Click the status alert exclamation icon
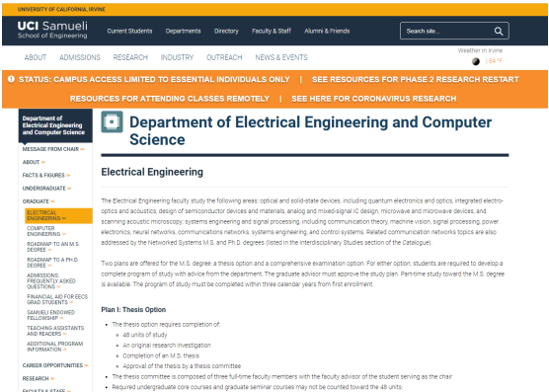Viewport: 549px width, 392px height. [x=11, y=79]
